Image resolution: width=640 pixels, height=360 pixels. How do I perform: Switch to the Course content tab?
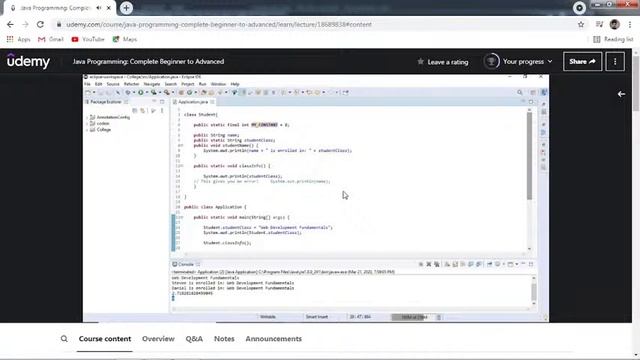105,339
